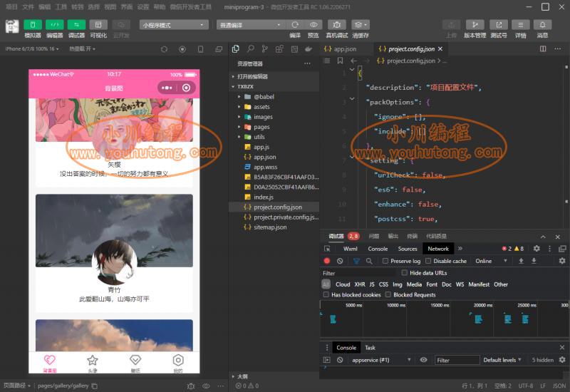Click the simulator record circle icon
The image size is (570, 392).
182,49
